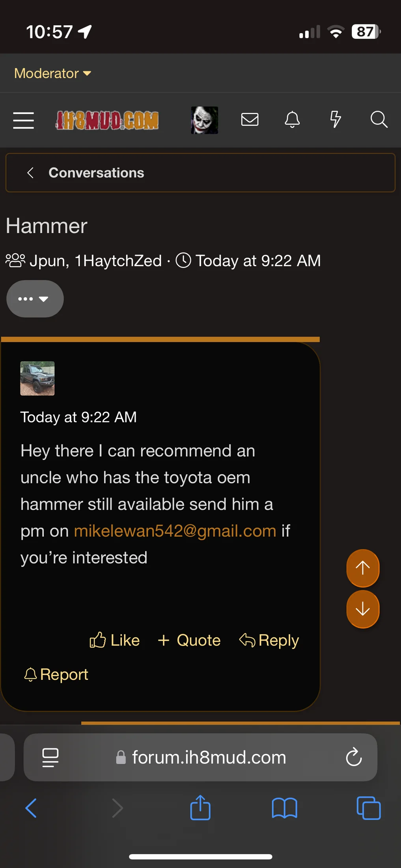Tap the orange scroll-down arrow button
The width and height of the screenshot is (401, 868).
pyautogui.click(x=363, y=610)
